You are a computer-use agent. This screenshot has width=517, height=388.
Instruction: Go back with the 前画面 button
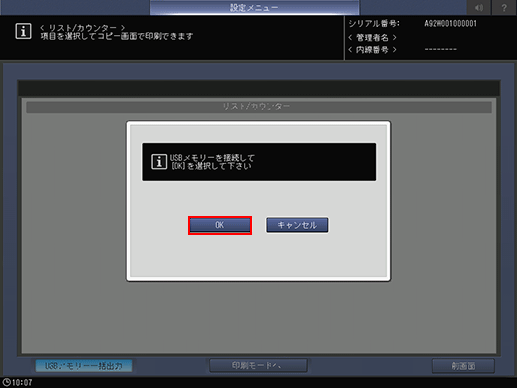(463, 366)
